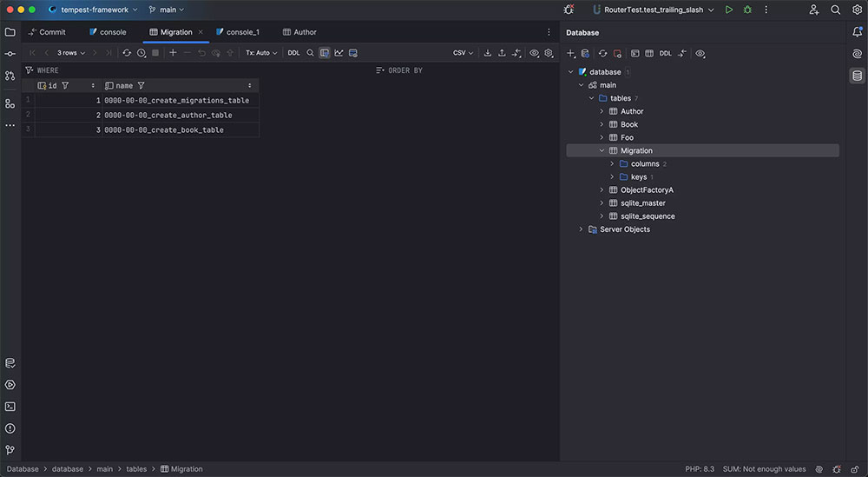
Task: Find in table using magnifier icon
Action: click(x=310, y=53)
